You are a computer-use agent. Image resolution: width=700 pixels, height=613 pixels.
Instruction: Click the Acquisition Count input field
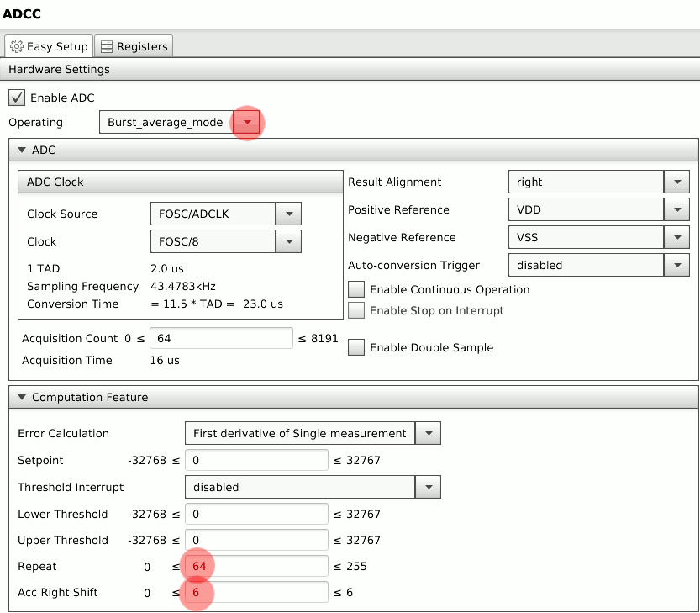(220, 339)
